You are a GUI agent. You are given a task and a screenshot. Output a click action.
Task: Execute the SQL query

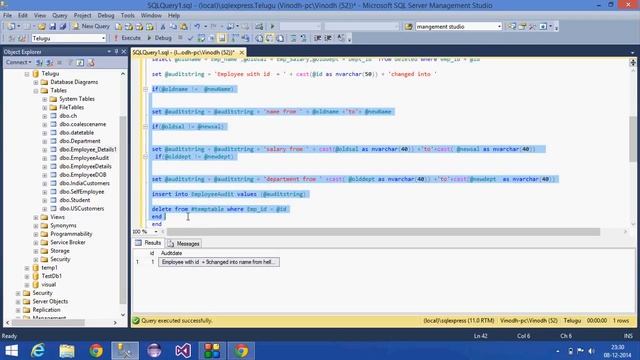tap(127, 38)
